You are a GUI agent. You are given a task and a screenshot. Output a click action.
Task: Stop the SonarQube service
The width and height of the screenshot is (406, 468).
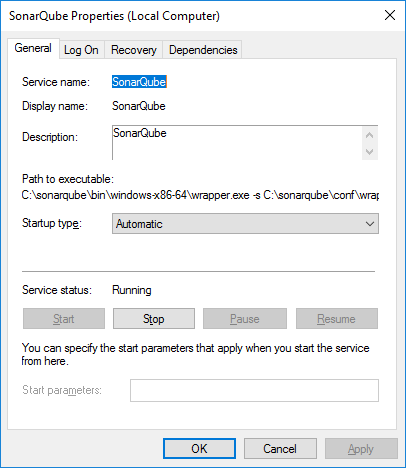(154, 319)
